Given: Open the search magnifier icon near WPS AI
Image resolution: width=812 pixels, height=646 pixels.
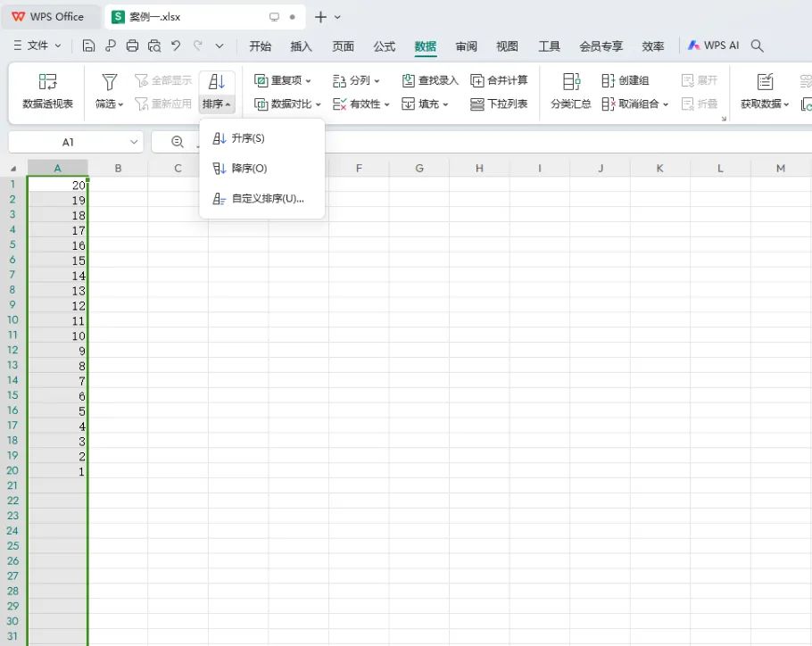Looking at the screenshot, I should click(757, 46).
